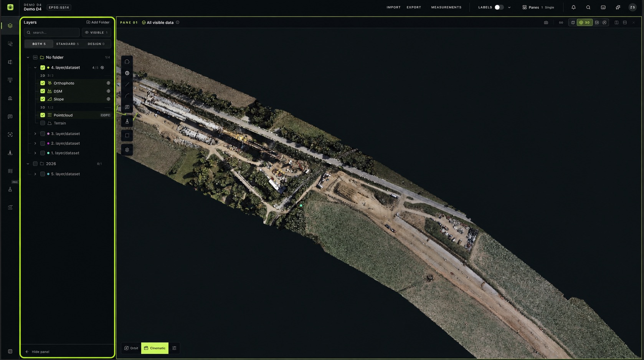Click the dashed rectangle selection tool
Image resolution: width=644 pixels, height=360 pixels.
127,135
